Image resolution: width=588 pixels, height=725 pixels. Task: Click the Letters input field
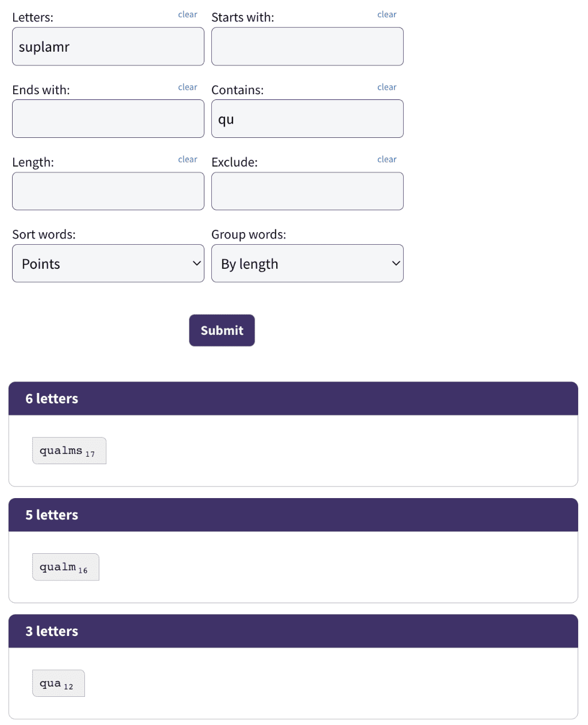pyautogui.click(x=108, y=47)
